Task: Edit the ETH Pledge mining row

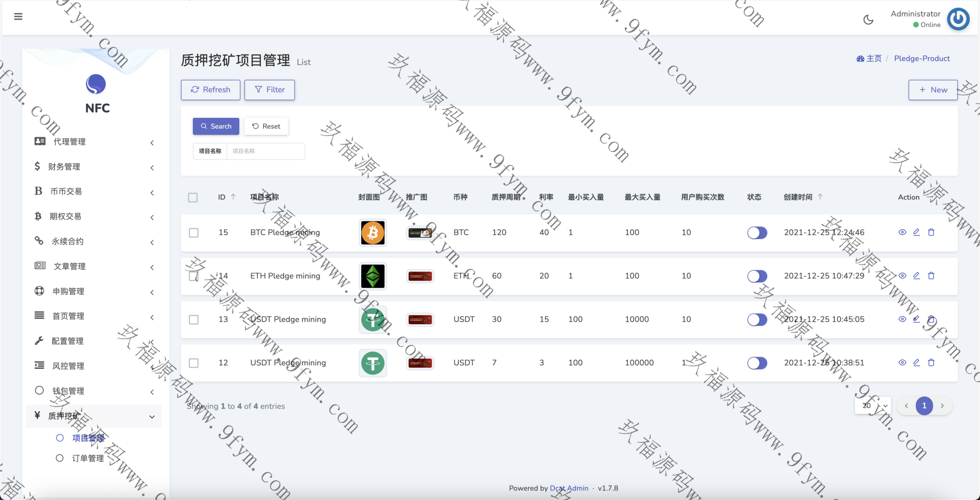Action: coord(916,276)
